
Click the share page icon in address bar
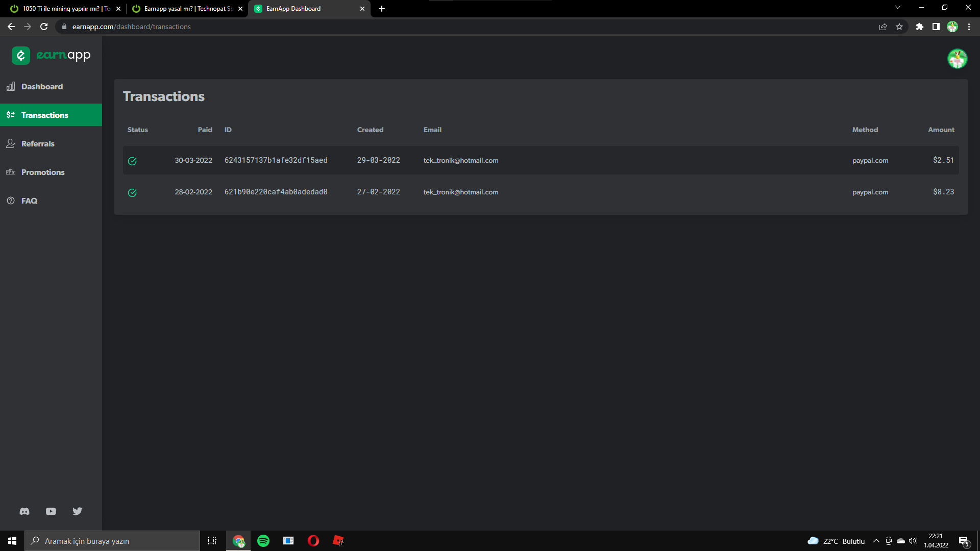click(883, 27)
